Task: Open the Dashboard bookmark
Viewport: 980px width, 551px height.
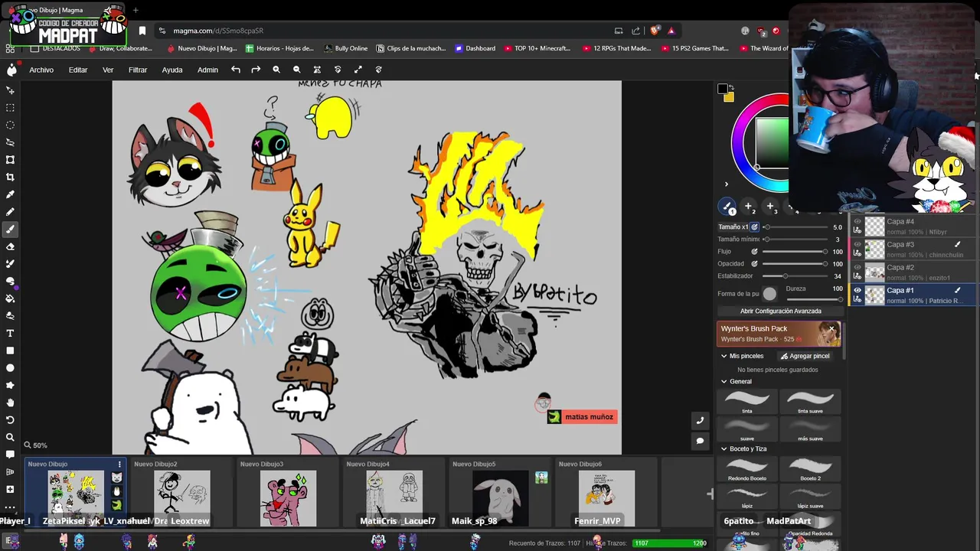Action: point(475,48)
